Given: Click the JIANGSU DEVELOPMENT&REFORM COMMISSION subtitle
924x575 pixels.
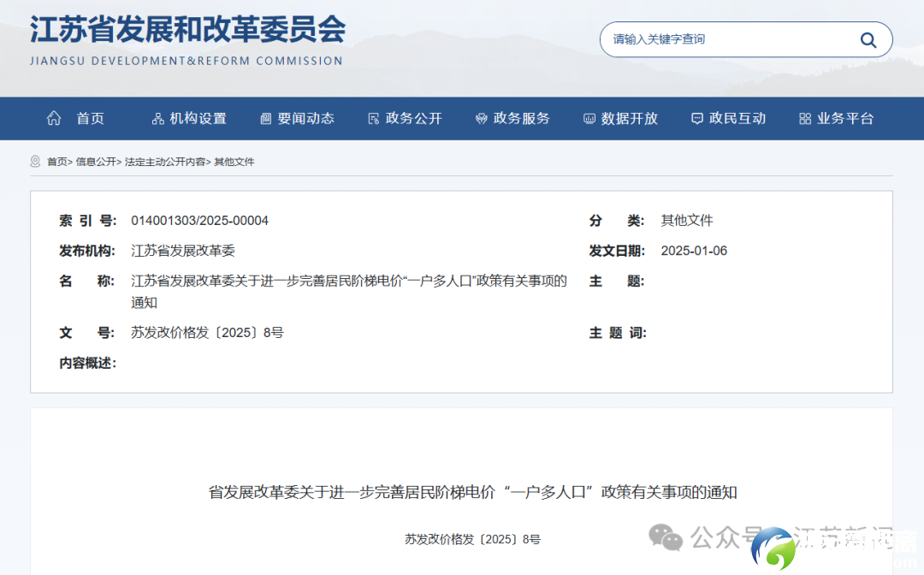Looking at the screenshot, I should pos(187,61).
